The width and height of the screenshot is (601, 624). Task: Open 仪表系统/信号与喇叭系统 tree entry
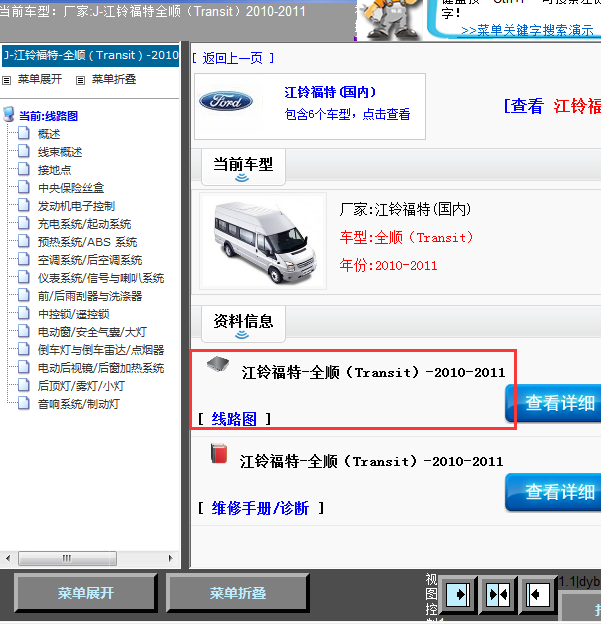pyautogui.click(x=101, y=278)
